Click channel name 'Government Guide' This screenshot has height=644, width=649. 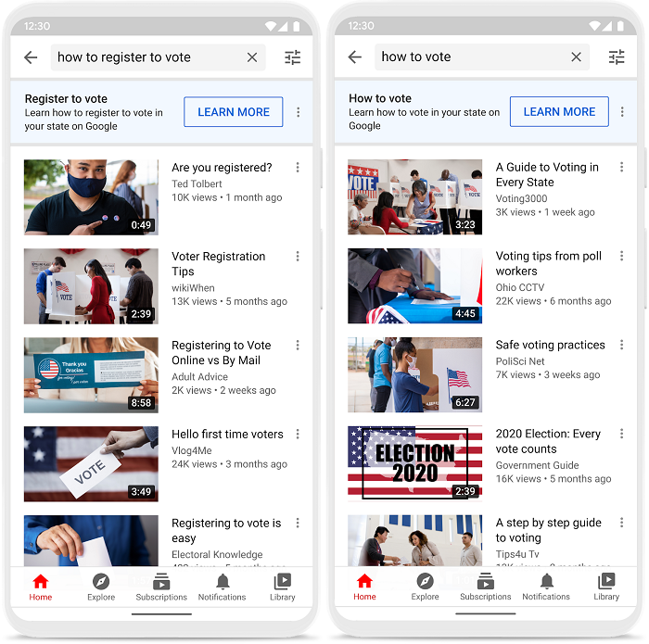pos(537,465)
